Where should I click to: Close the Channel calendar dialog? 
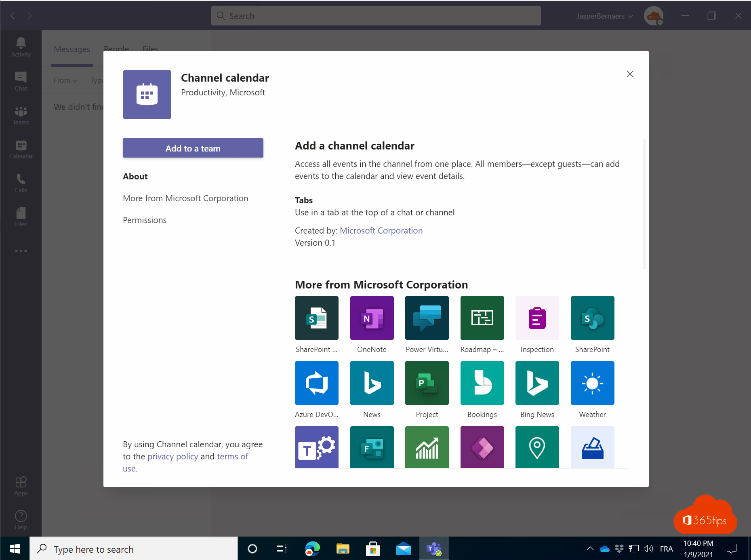click(x=630, y=74)
